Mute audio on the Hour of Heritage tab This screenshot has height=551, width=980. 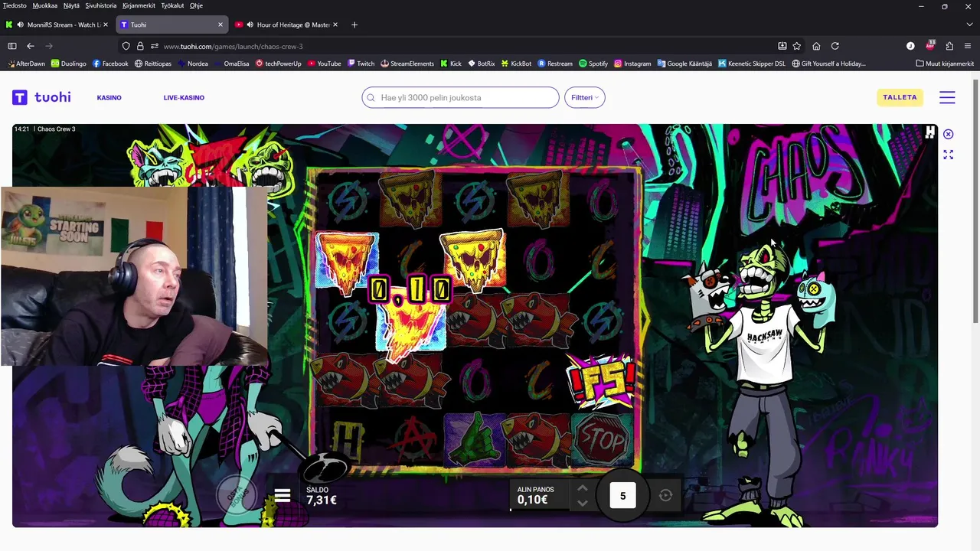tap(250, 24)
